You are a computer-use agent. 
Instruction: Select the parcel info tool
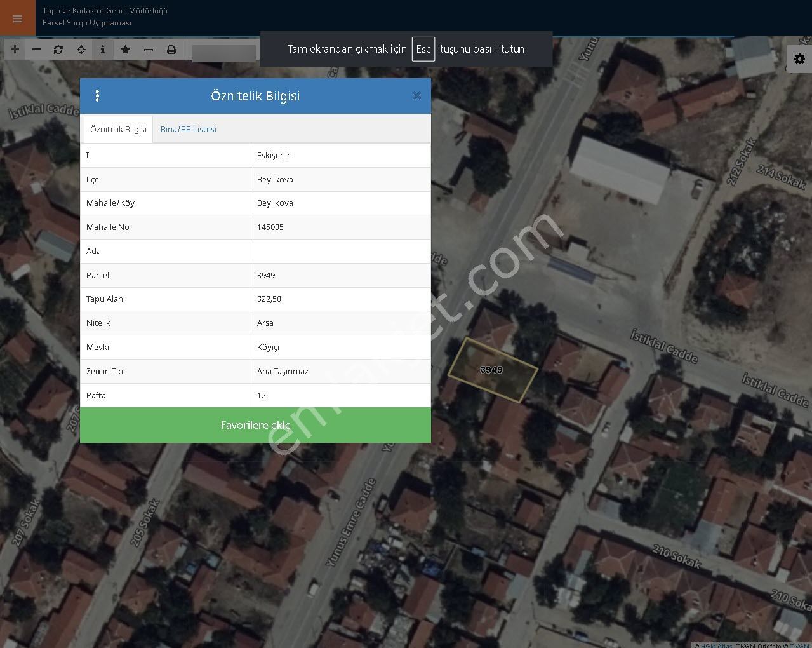point(103,49)
